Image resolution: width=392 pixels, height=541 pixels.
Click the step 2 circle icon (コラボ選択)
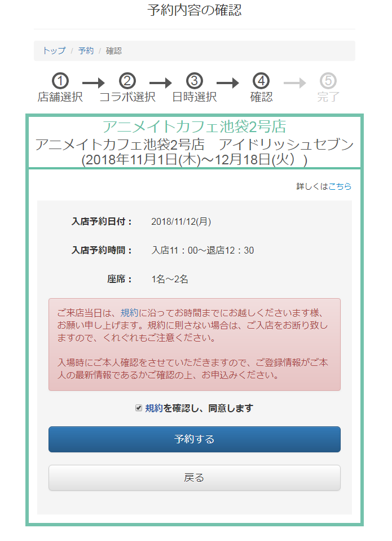tap(127, 81)
